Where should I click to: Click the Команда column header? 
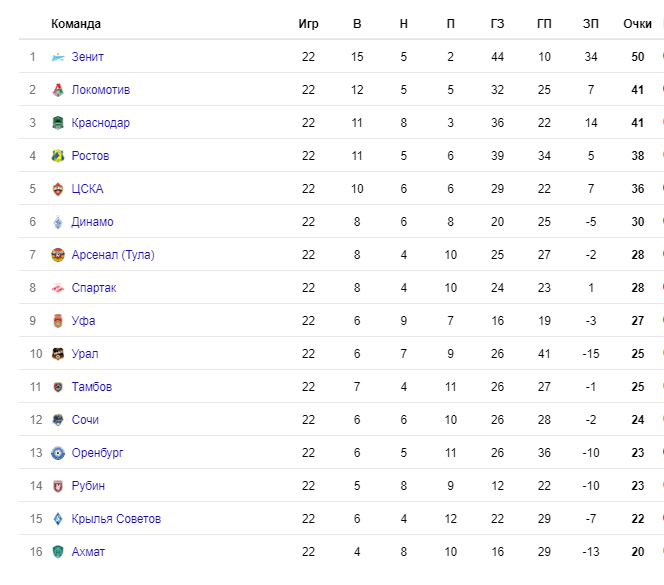pos(76,24)
